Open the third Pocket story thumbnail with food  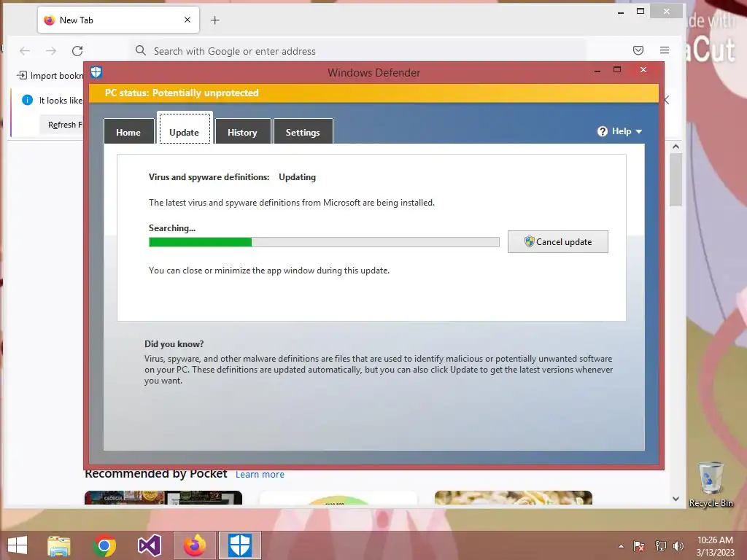(514, 497)
